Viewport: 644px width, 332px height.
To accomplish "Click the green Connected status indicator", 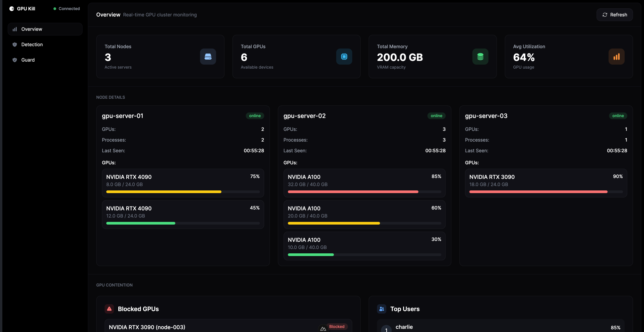I will [x=55, y=8].
